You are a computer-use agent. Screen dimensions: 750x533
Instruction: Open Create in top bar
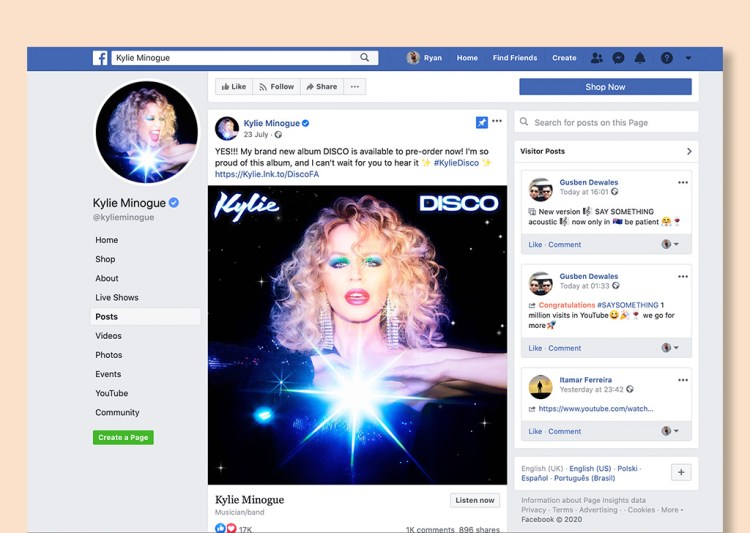tap(564, 58)
